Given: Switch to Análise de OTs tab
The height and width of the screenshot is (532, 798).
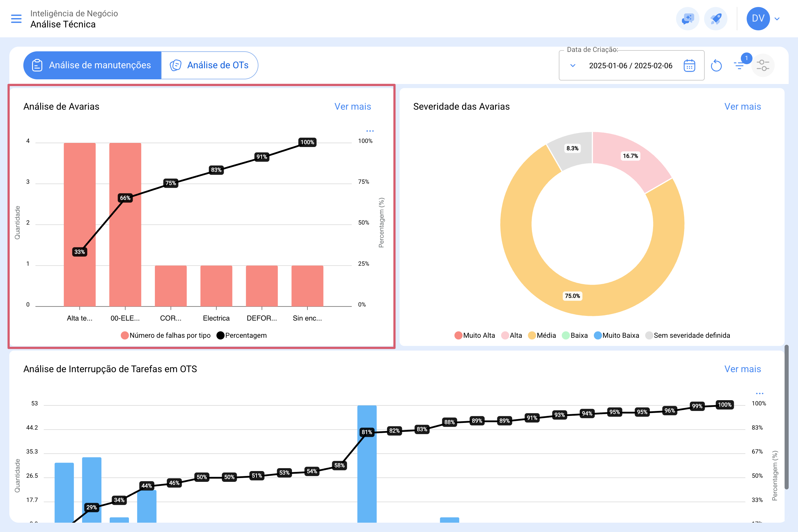Looking at the screenshot, I should tap(209, 65).
